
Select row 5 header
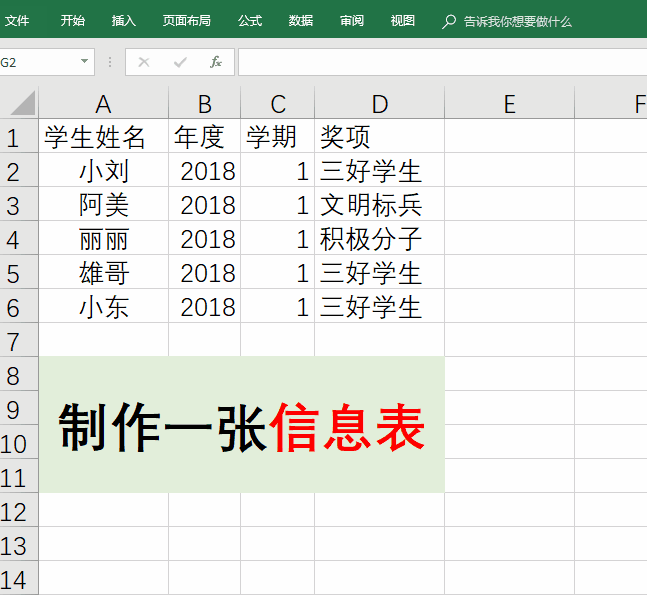click(19, 272)
